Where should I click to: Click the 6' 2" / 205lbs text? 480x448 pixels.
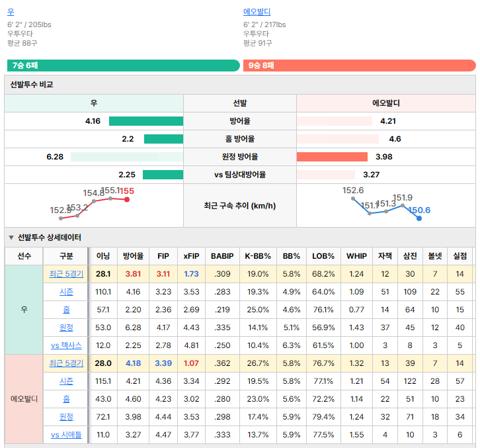tap(29, 25)
